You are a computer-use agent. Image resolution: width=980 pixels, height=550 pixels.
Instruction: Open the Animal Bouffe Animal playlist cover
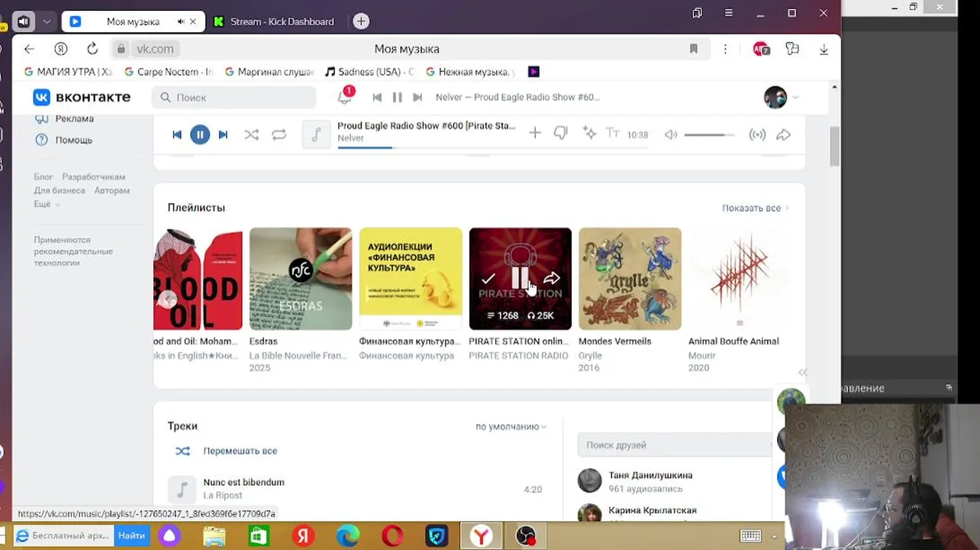coord(740,279)
